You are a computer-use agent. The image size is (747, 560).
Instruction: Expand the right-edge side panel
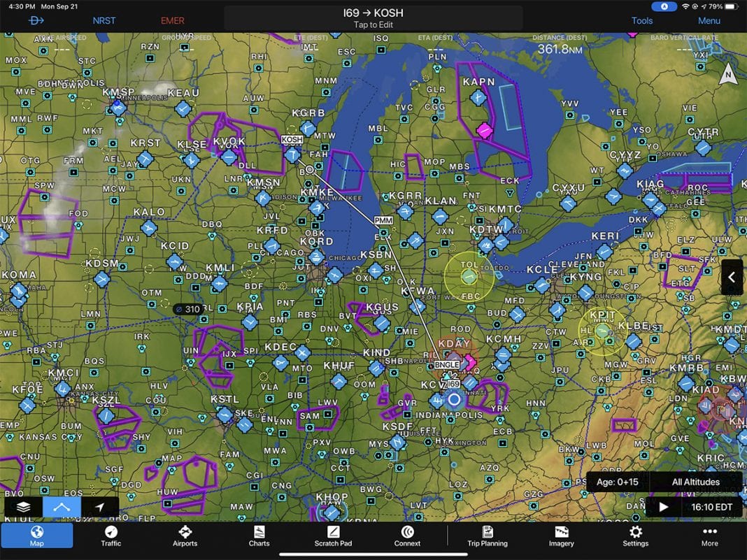(732, 277)
